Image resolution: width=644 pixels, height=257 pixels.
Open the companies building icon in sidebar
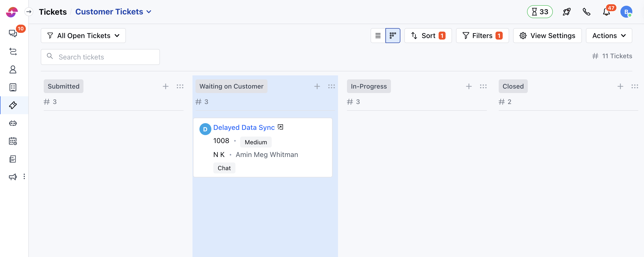tap(13, 87)
